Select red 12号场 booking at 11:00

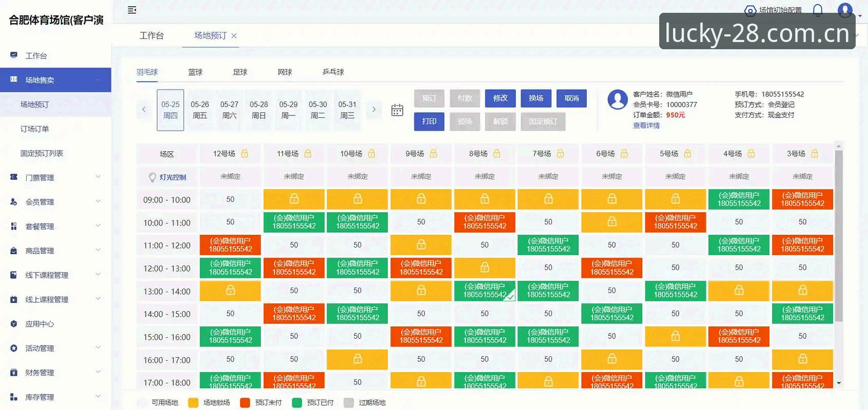click(x=230, y=245)
